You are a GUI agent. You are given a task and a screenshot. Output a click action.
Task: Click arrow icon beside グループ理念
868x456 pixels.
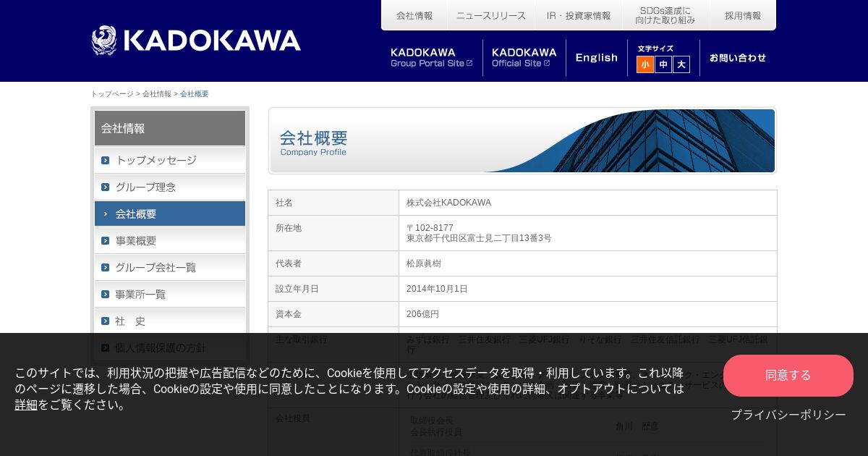(x=106, y=187)
